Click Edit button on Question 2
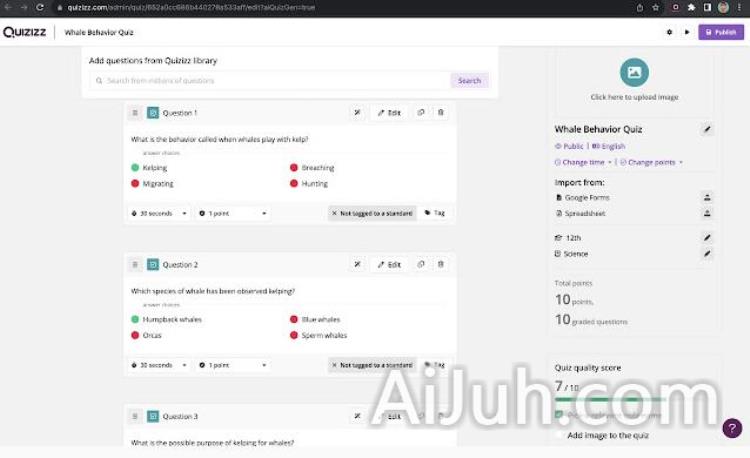This screenshot has width=750, height=458. tap(389, 265)
